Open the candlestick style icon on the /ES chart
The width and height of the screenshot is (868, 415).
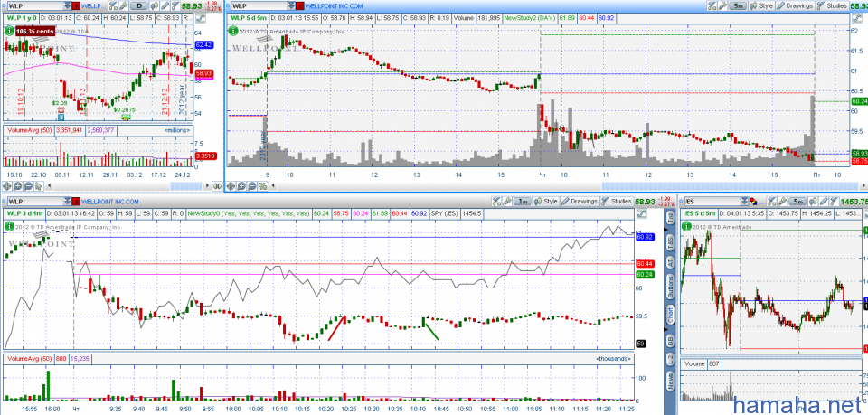[x=813, y=202]
